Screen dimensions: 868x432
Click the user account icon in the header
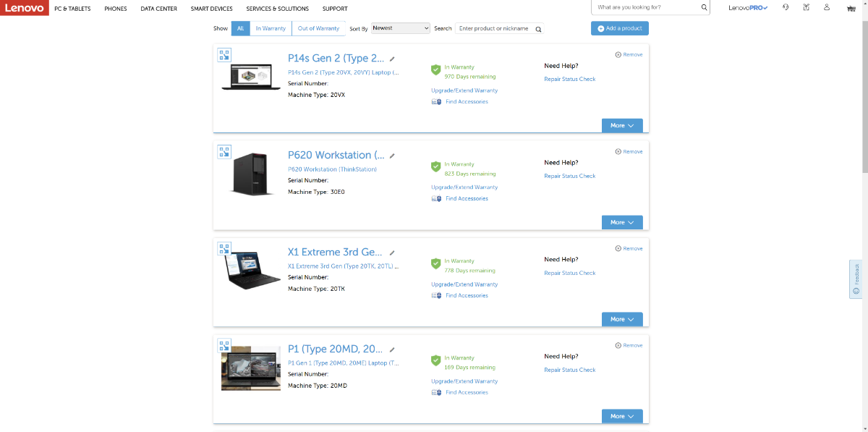click(827, 8)
